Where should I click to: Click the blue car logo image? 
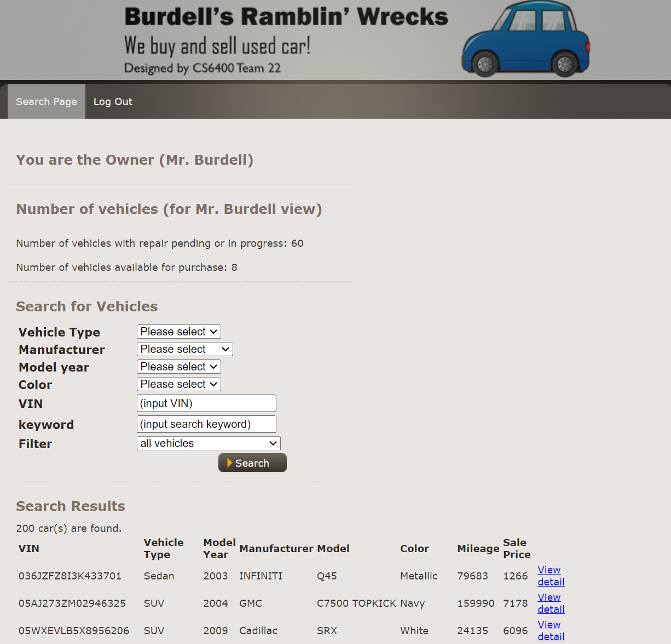click(525, 38)
